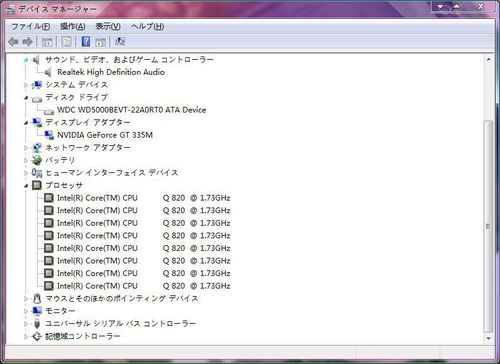Screen dimensions: 500x364
Task: Click the Device Manager title bar icon
Action: (11, 9)
